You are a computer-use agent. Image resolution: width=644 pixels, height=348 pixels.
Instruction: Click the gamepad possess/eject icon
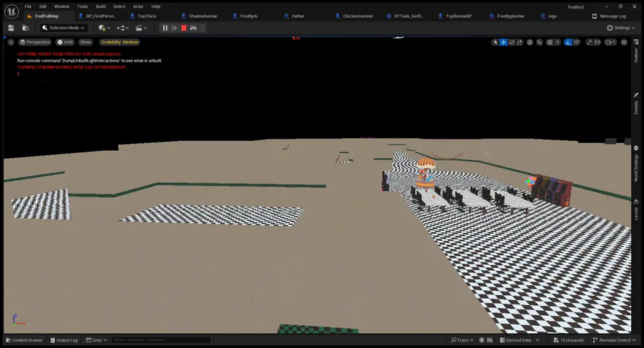click(193, 28)
